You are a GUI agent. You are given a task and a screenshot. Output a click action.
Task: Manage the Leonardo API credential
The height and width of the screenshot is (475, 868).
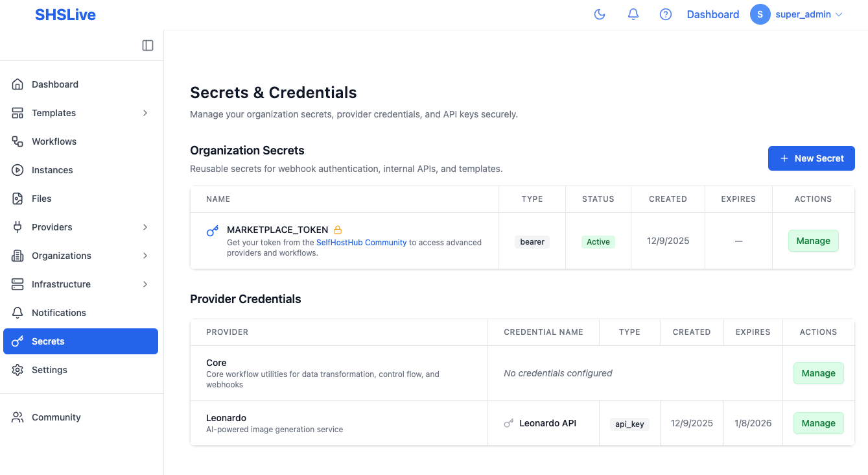click(818, 422)
